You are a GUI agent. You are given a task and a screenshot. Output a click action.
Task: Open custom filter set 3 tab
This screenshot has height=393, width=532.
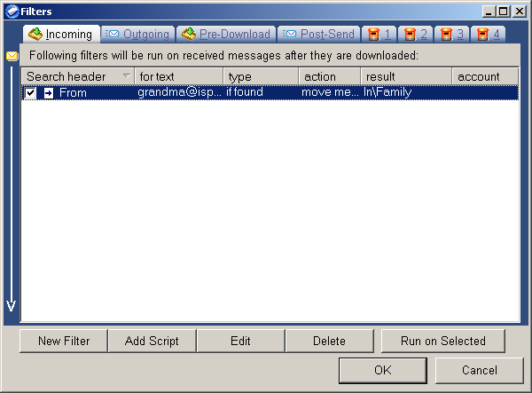tap(452, 35)
